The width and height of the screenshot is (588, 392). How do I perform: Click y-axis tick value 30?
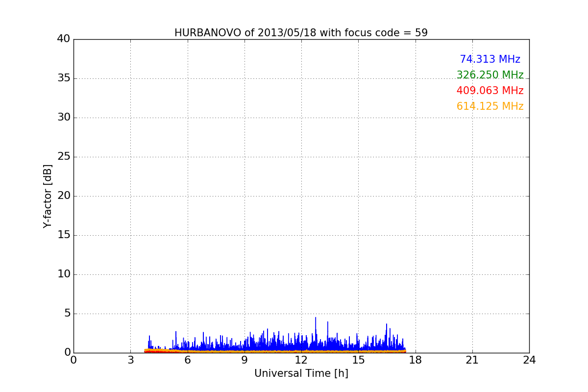point(64,117)
